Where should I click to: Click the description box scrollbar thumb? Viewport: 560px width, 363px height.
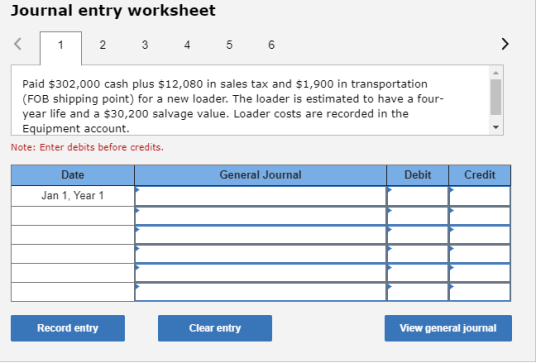[496, 97]
